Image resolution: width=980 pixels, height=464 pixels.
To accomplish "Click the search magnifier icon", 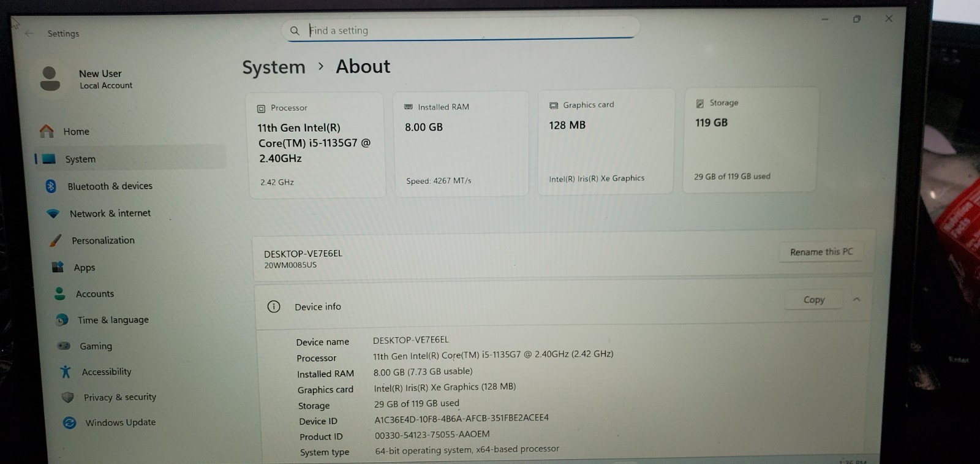I will 295,31.
